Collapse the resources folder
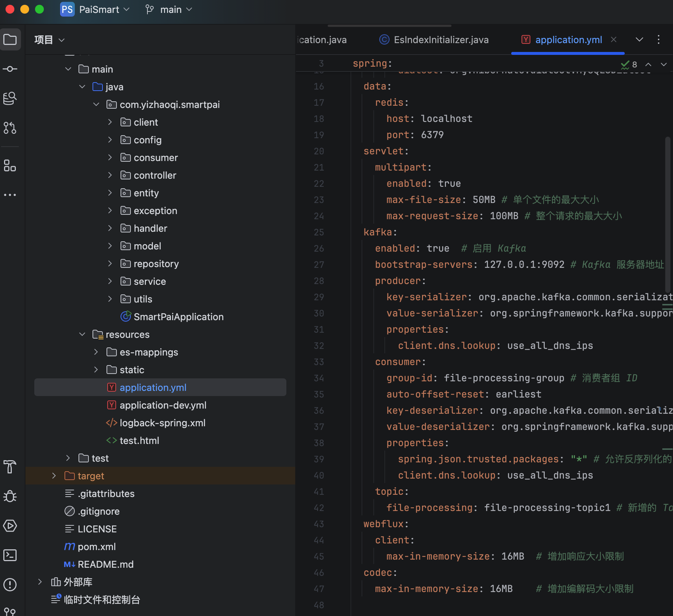Image resolution: width=673 pixels, height=616 pixels. (82, 335)
